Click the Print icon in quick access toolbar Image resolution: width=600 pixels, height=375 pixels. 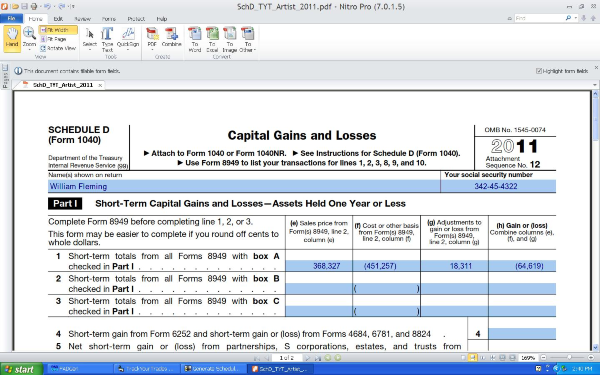click(34, 7)
